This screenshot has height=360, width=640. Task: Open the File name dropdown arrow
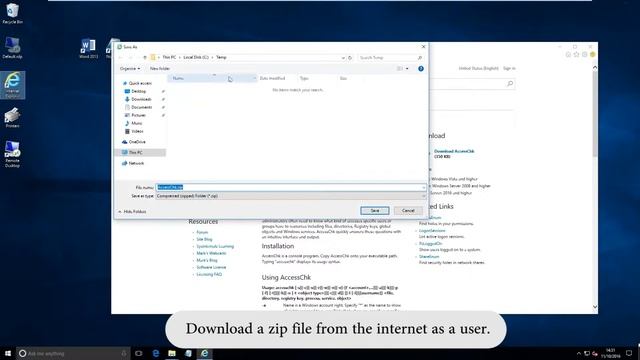pos(424,187)
